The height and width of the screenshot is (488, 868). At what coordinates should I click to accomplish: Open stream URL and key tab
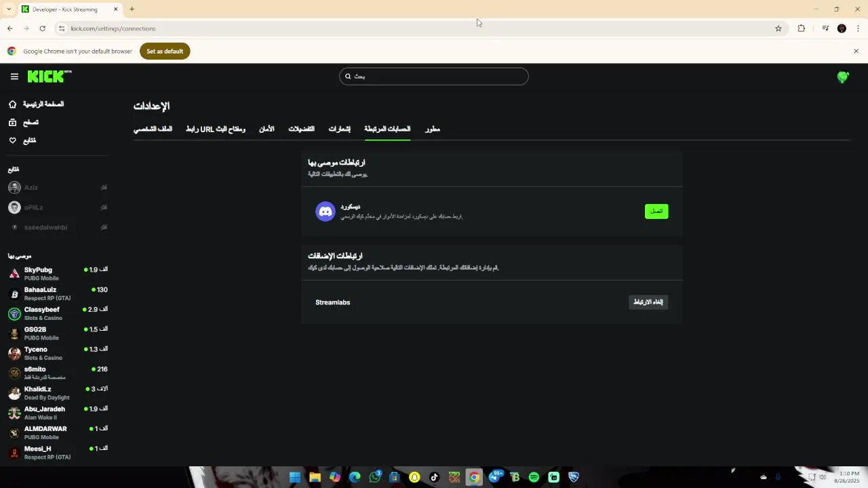point(216,129)
